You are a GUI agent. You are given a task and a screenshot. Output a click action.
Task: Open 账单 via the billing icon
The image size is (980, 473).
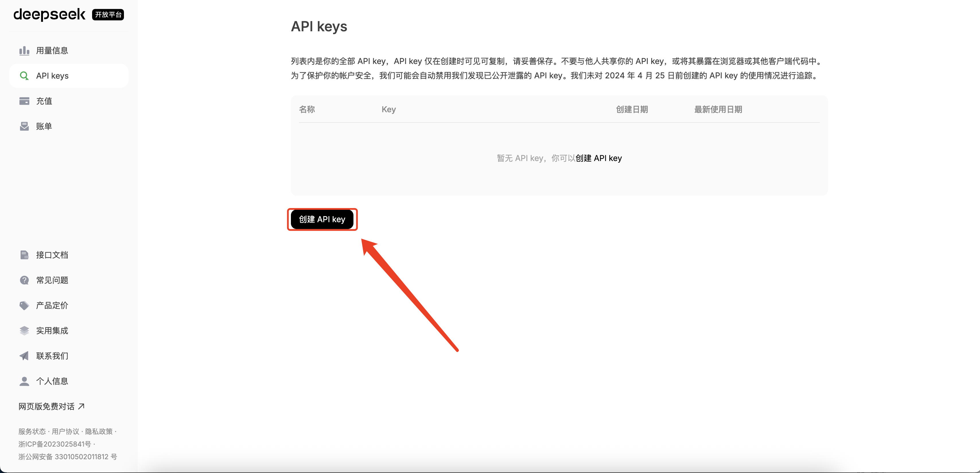click(24, 126)
